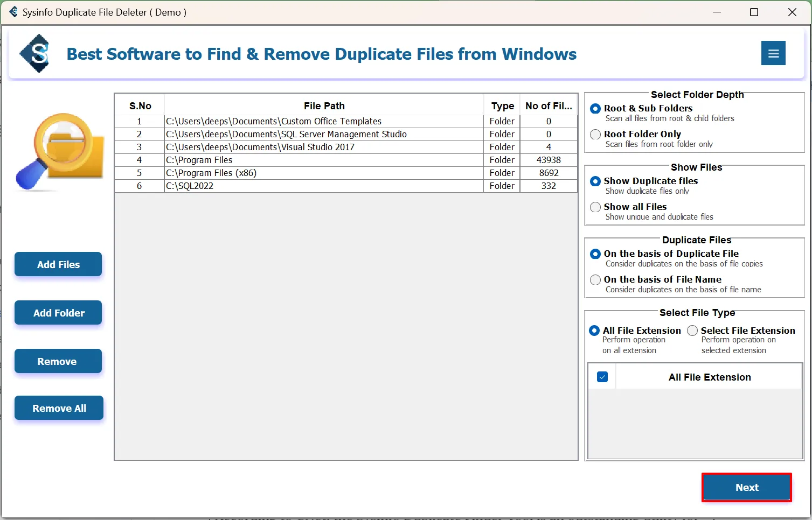Screen dimensions: 812x520
Task: Uncheck the All File Extension checkbox
Action: (602, 377)
